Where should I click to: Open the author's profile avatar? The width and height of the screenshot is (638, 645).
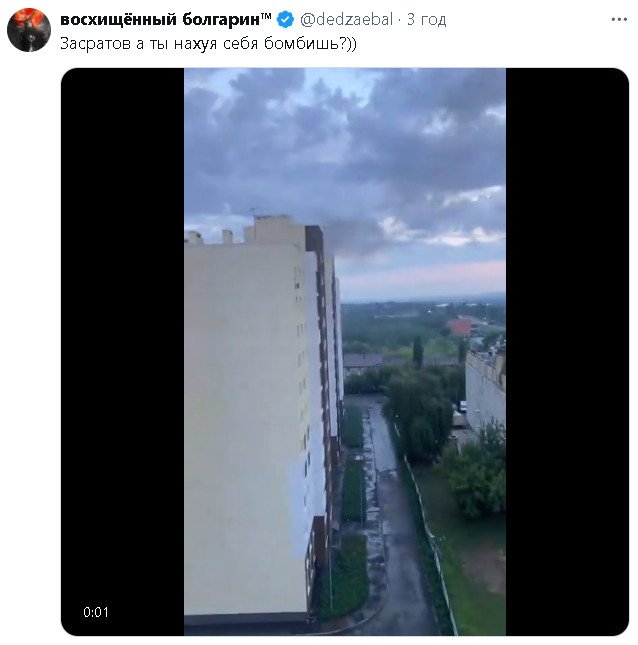29,29
